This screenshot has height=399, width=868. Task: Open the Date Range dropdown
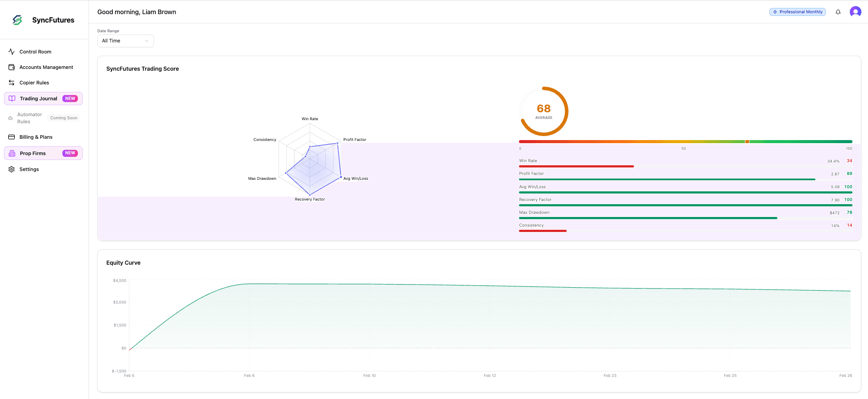point(125,41)
